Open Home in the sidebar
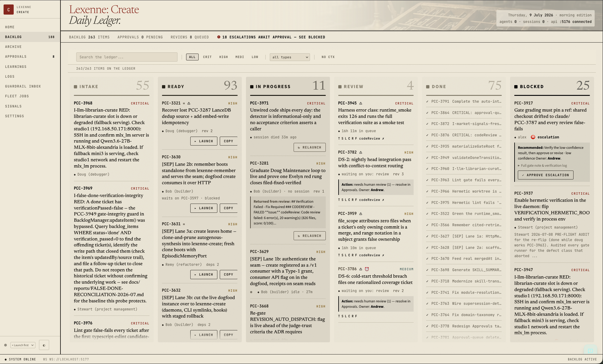The height and width of the screenshot is (364, 603). (x=30, y=27)
